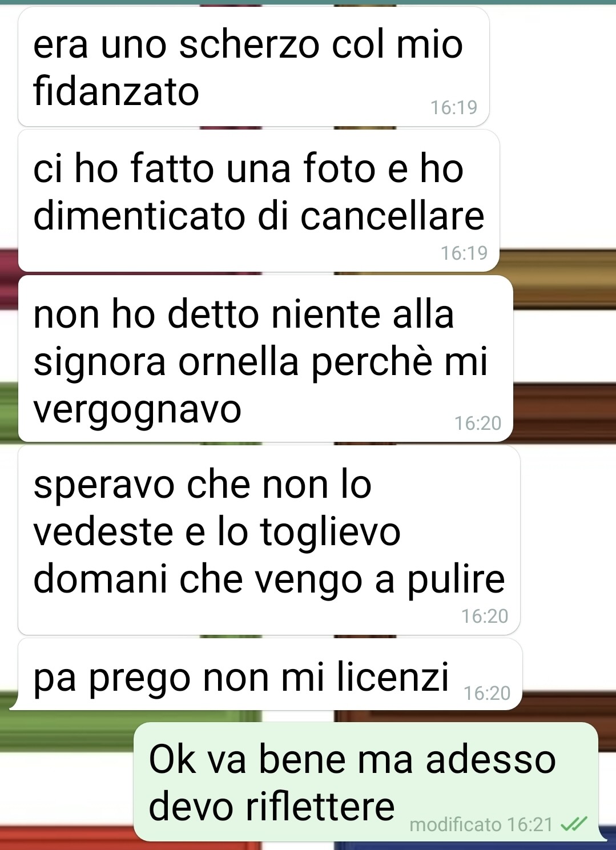Select the 'era uno scherzo col mio fidanzato' message
Viewport: 616px width, 850px height.
point(253,66)
